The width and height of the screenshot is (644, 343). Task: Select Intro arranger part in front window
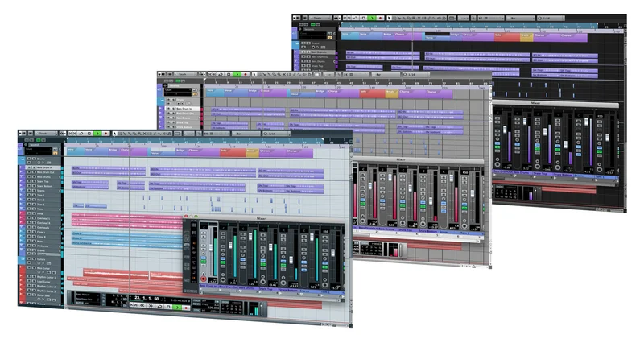[75, 152]
